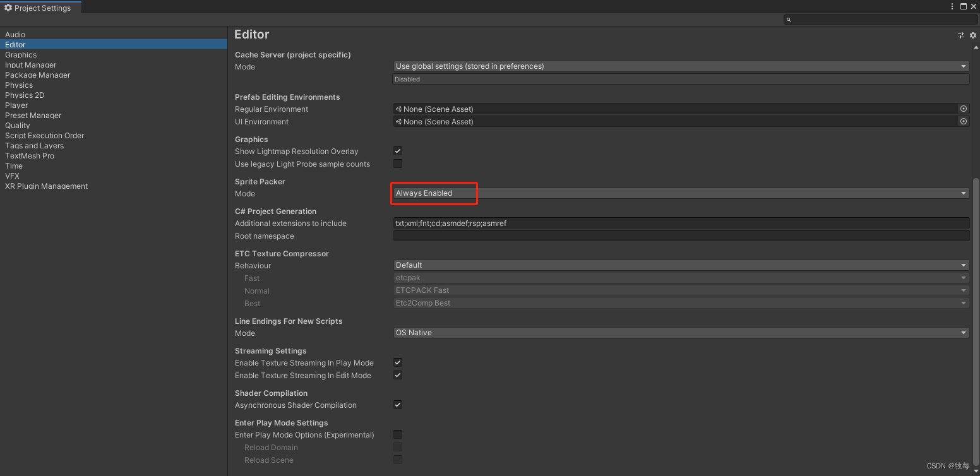Viewport: 980px width, 476px height.
Task: Open XR Plugin Management category
Action: tap(46, 186)
